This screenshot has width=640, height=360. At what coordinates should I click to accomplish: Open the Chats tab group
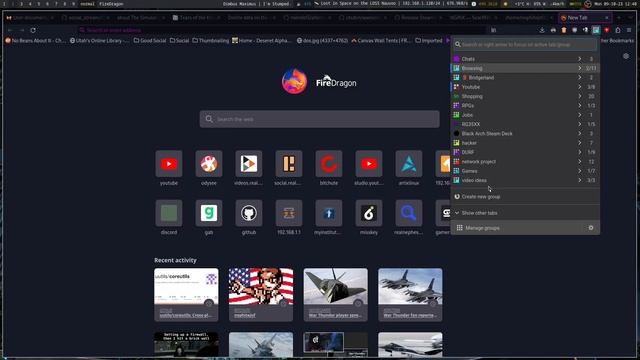tap(525, 59)
